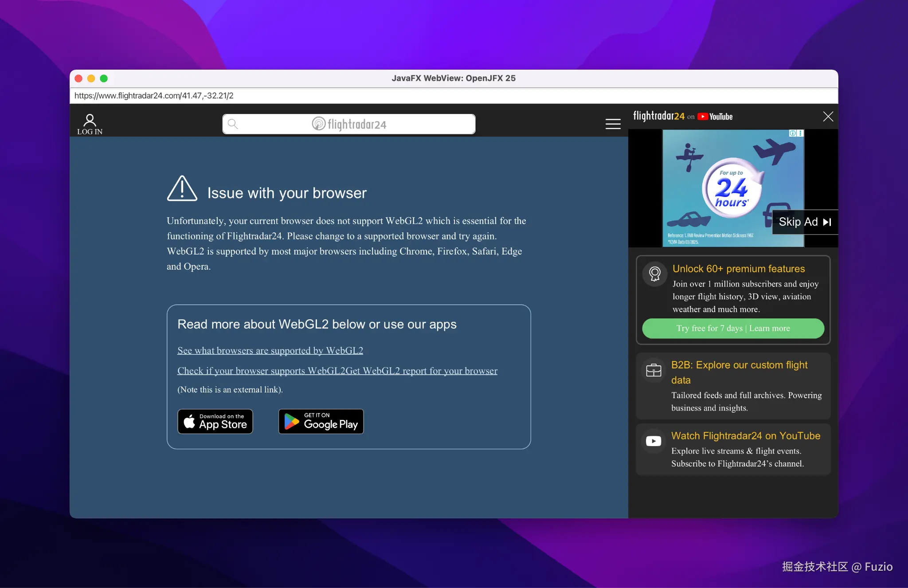Click the premium badge icon
This screenshot has height=588, width=908.
click(x=654, y=274)
